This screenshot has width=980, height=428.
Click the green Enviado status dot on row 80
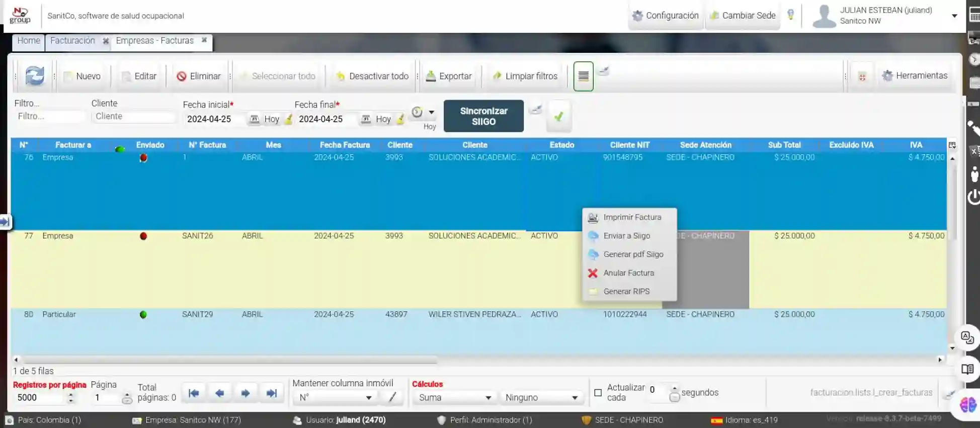(x=143, y=315)
